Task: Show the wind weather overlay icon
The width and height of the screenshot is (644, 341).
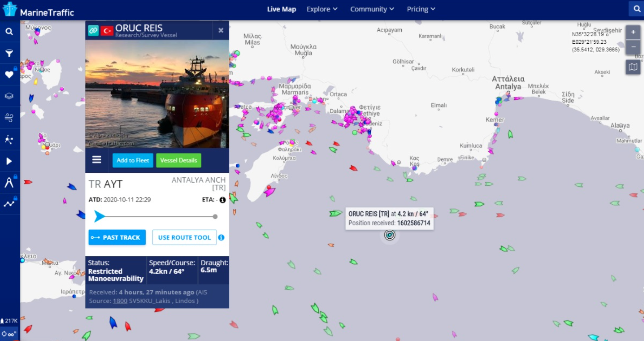Action: point(9,118)
